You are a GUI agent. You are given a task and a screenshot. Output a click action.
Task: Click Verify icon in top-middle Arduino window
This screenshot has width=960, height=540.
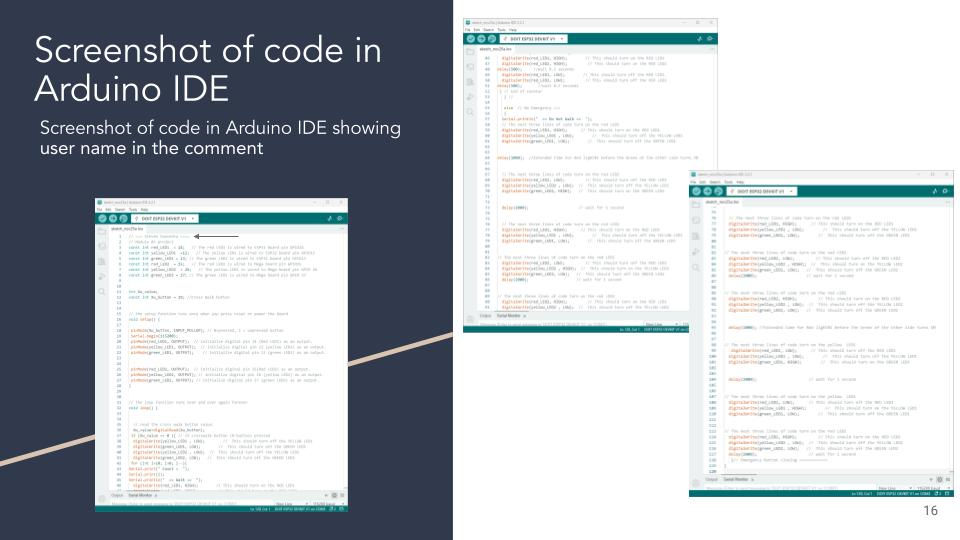tap(471, 39)
